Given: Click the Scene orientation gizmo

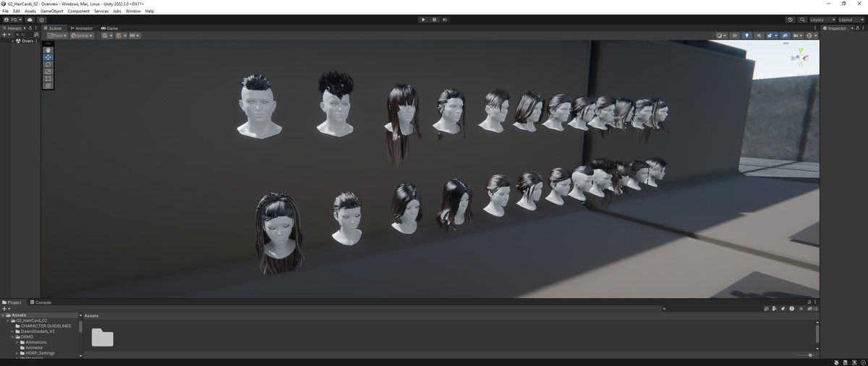Looking at the screenshot, I should pos(800,57).
